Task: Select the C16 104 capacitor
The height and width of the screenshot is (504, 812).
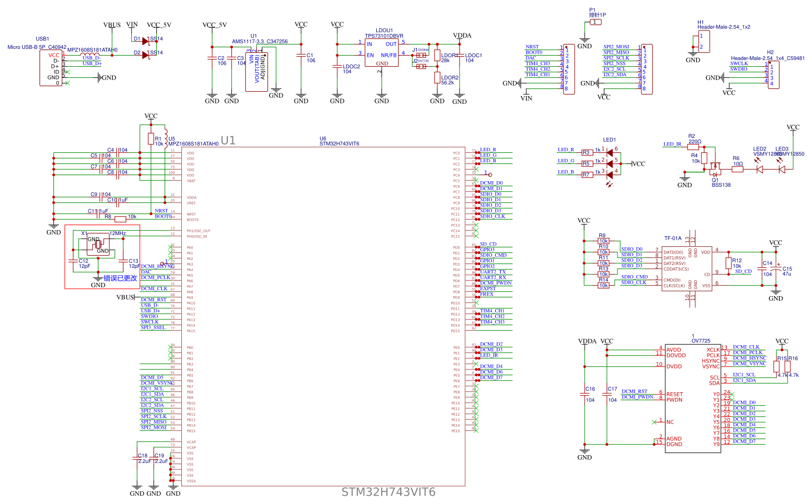Action: 585,394
